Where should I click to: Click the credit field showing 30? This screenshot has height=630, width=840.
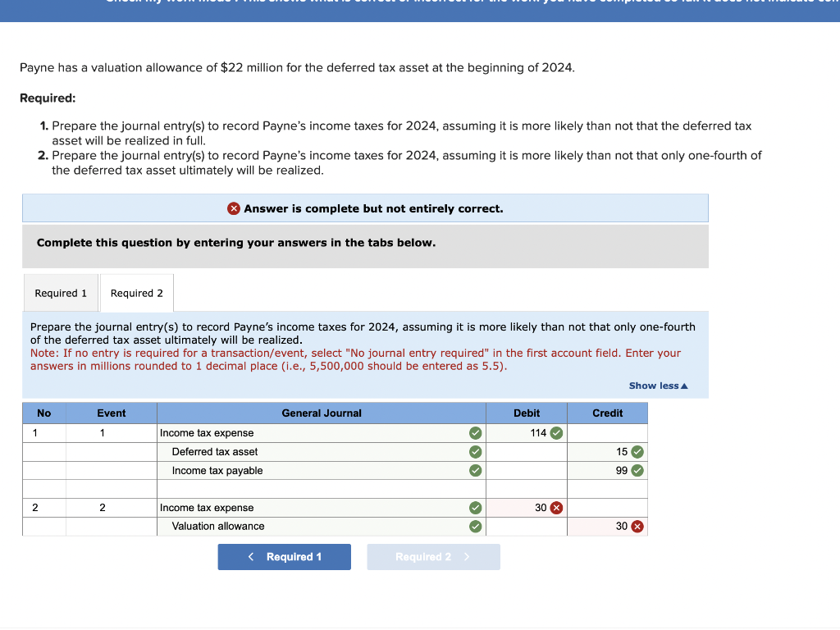click(x=608, y=526)
